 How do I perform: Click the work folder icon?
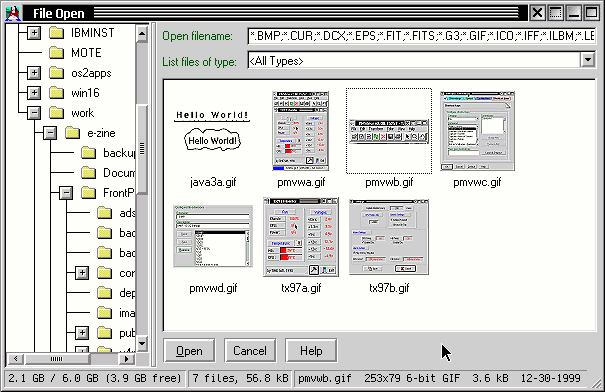pyautogui.click(x=57, y=113)
